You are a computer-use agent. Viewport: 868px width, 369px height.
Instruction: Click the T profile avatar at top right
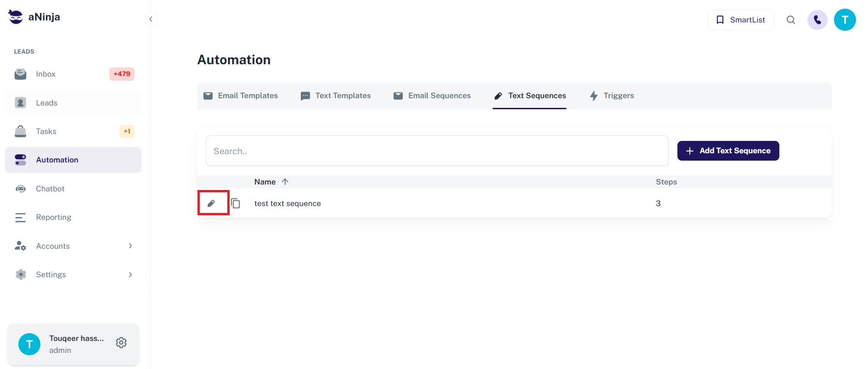(845, 20)
